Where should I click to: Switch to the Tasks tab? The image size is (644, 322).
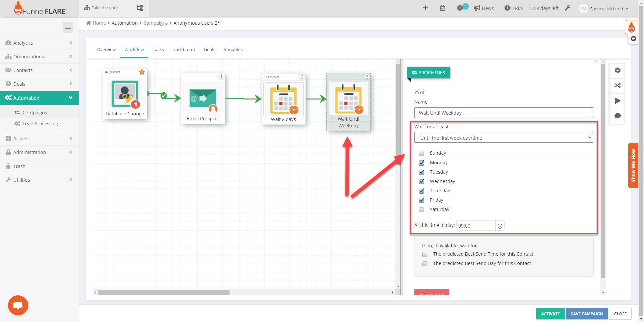(158, 49)
